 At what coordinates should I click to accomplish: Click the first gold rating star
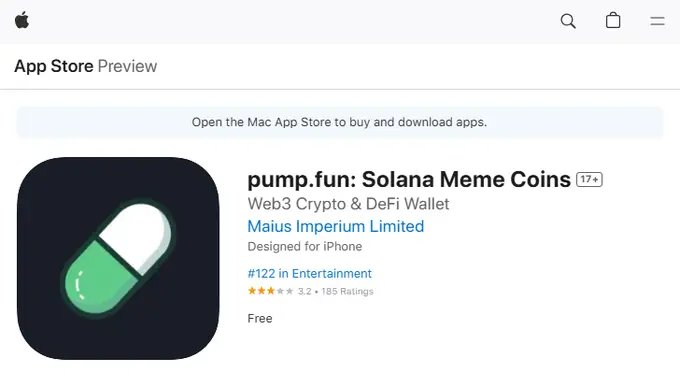pos(252,291)
